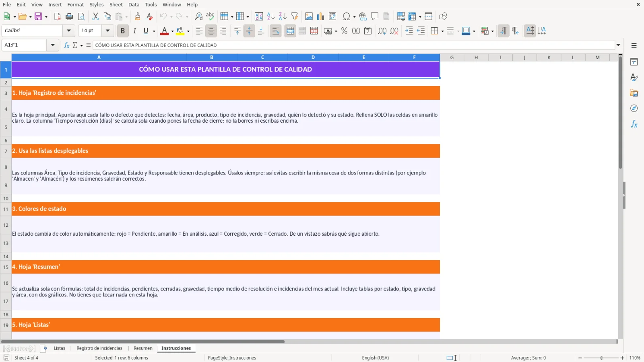Click Export as PDF icon
Screen dimensions: 644x362
tap(57, 16)
